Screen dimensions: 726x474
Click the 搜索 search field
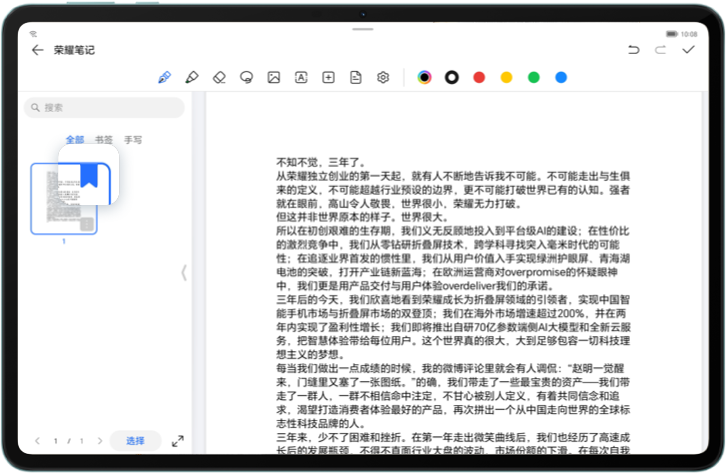[104, 107]
